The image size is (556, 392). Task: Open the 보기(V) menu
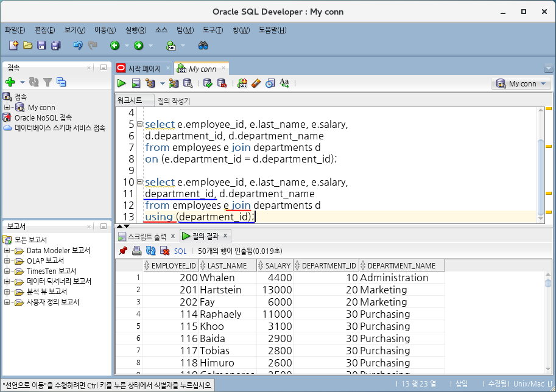pyautogui.click(x=75, y=30)
